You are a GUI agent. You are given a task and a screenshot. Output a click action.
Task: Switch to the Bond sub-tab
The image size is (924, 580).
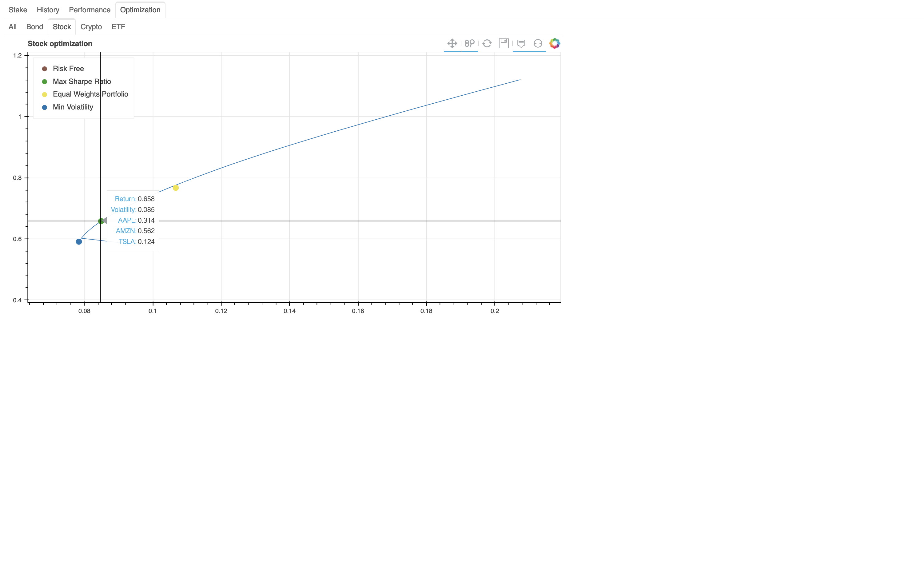pyautogui.click(x=34, y=27)
